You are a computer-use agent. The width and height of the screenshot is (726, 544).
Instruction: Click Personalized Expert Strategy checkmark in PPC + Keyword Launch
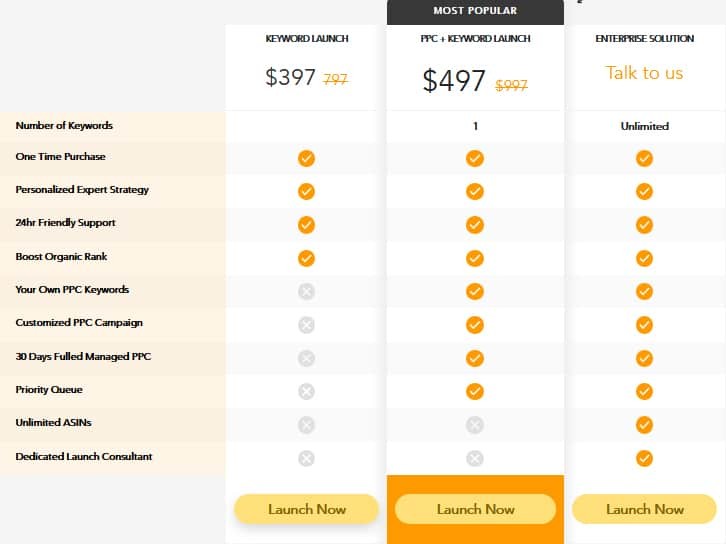pyautogui.click(x=475, y=192)
